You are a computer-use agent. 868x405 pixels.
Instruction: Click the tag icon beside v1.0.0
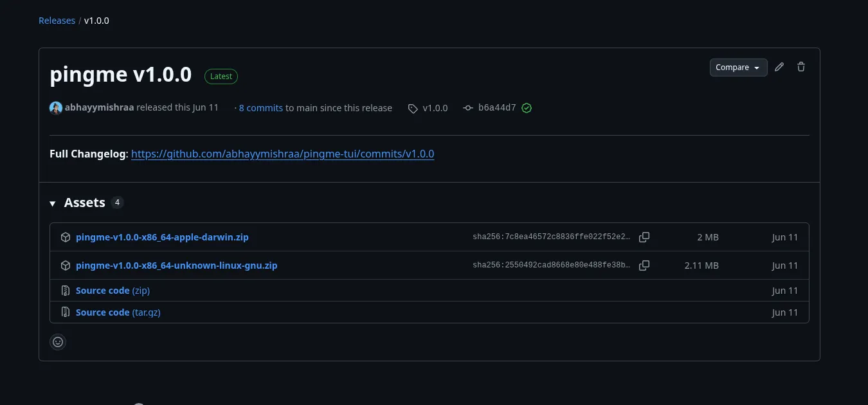(413, 109)
